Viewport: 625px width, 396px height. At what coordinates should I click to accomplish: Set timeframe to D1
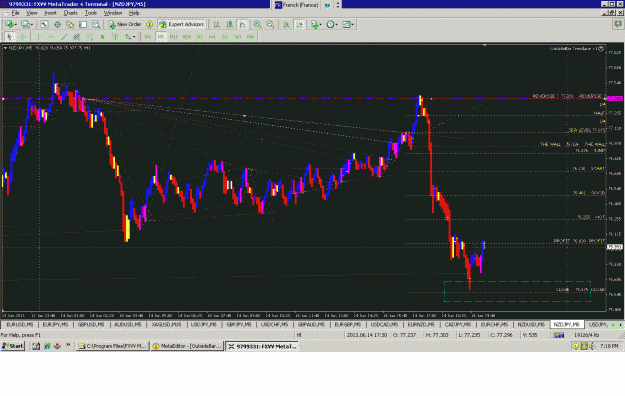tap(225, 37)
